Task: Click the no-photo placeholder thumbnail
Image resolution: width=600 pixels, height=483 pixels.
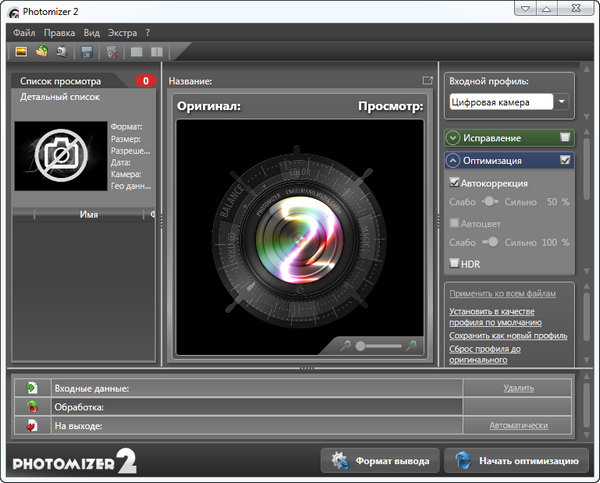Action: pyautogui.click(x=61, y=156)
